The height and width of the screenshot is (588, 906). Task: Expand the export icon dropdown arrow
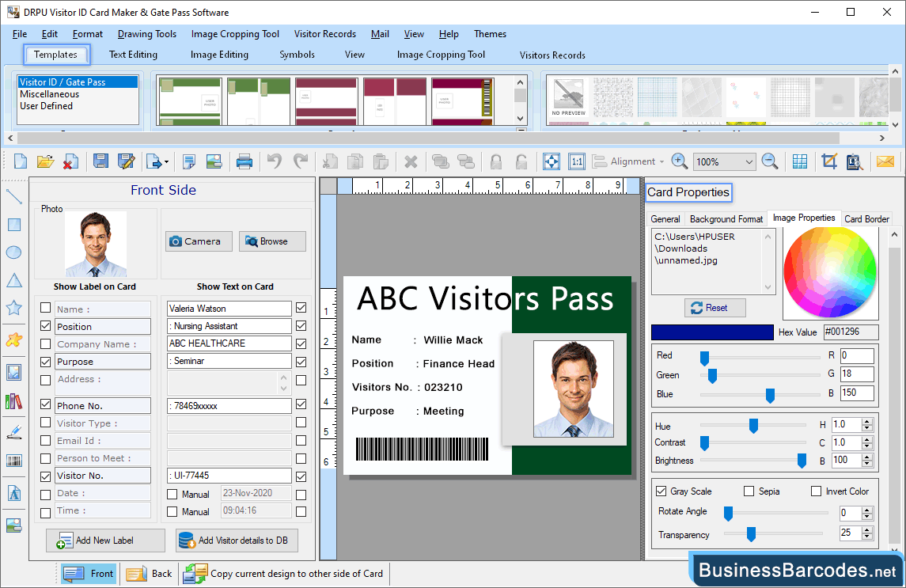coord(166,162)
